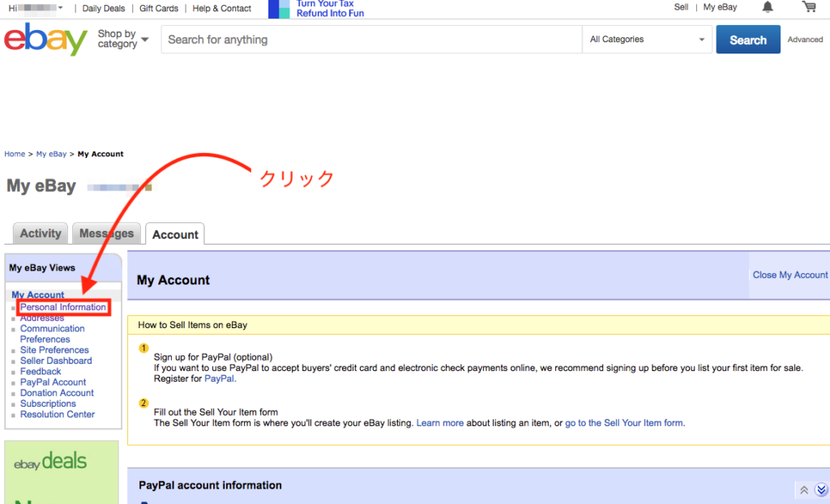The width and height of the screenshot is (830, 504).
Task: Click the Search button
Action: 748,40
